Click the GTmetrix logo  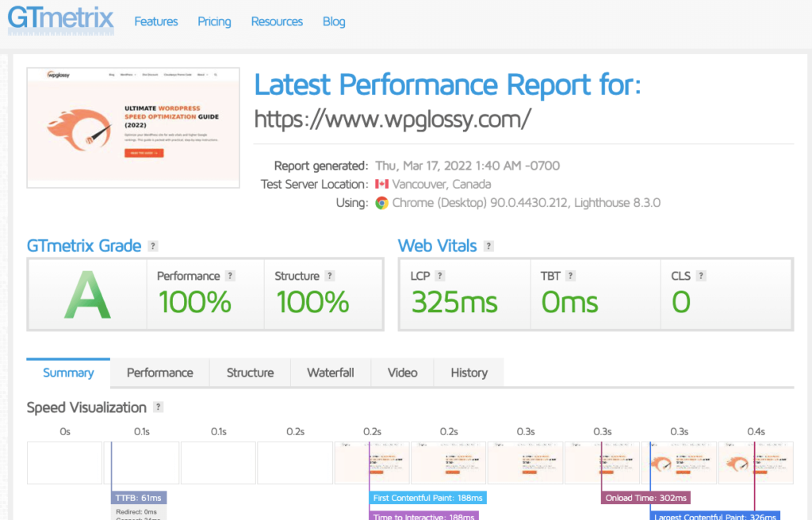pyautogui.click(x=61, y=22)
